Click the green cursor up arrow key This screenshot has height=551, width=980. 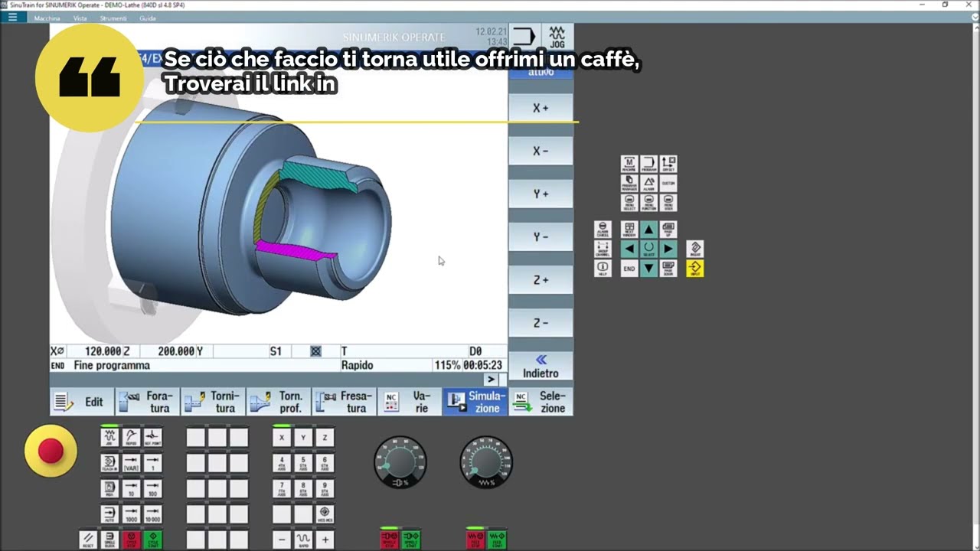pos(648,230)
